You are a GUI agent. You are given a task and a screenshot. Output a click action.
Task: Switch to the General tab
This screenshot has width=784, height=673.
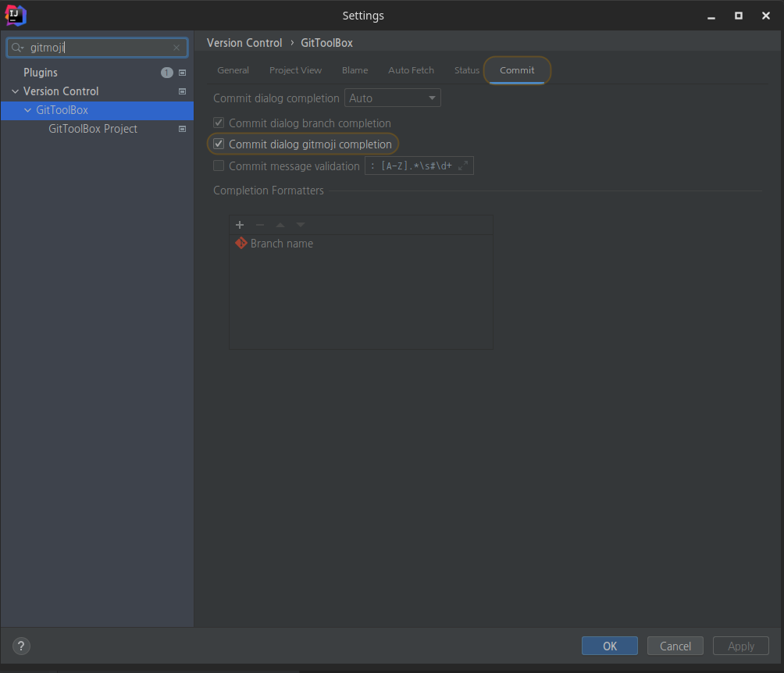[233, 70]
